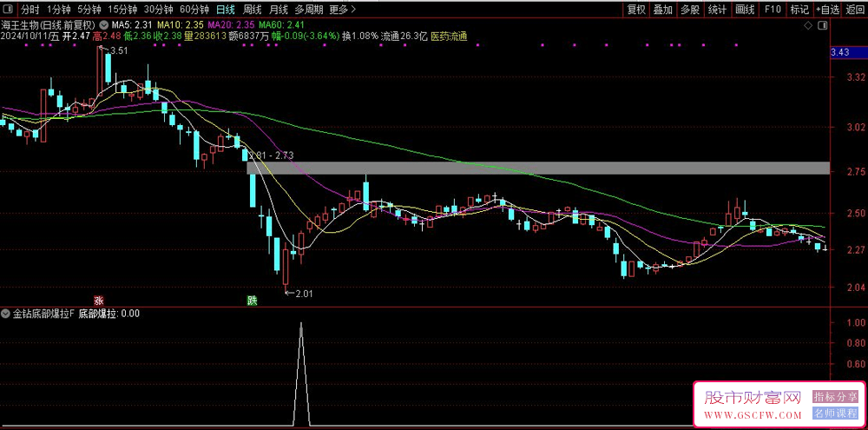868x430 pixels.
Task: Click the 叠加 overlay button
Action: point(662,10)
